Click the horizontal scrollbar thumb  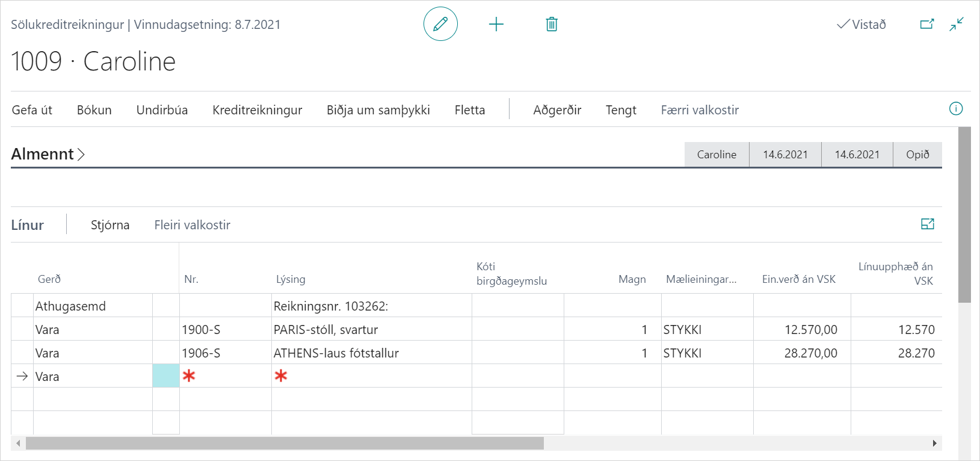pyautogui.click(x=284, y=444)
